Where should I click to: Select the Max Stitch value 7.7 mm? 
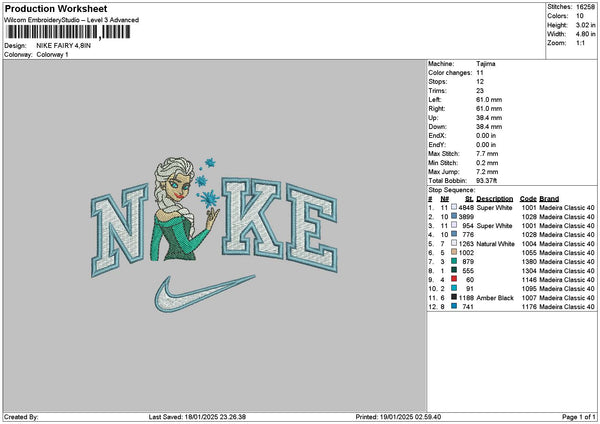point(487,154)
